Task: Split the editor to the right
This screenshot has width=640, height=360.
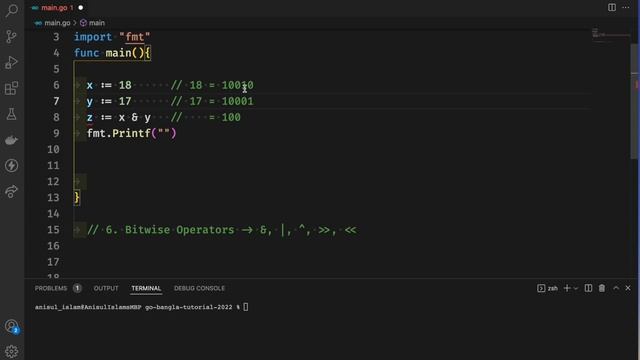Action: [x=612, y=7]
